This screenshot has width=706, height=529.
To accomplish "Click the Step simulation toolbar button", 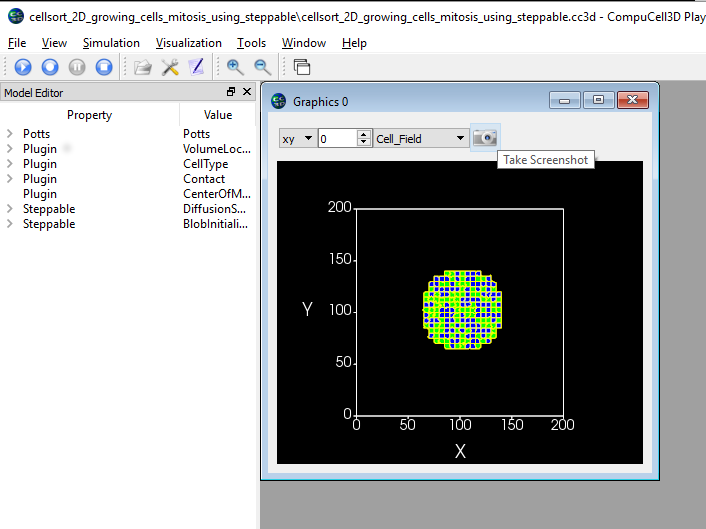I will pos(50,67).
